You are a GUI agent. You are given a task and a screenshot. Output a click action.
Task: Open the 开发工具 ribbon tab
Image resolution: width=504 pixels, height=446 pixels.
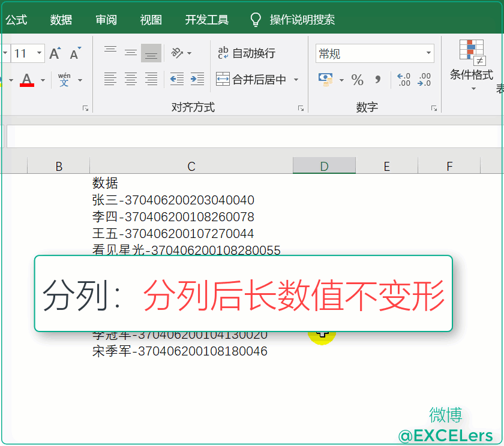click(207, 20)
